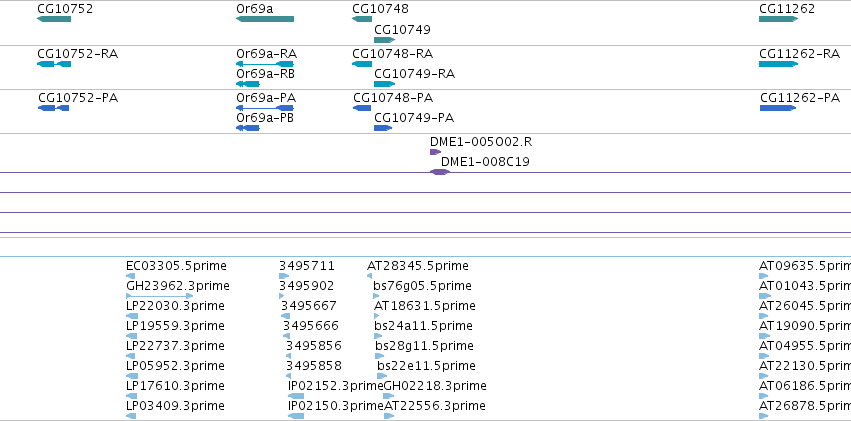The height and width of the screenshot is (421, 851).
Task: Click the bs76g05.5prime EST label
Action: coord(422,286)
